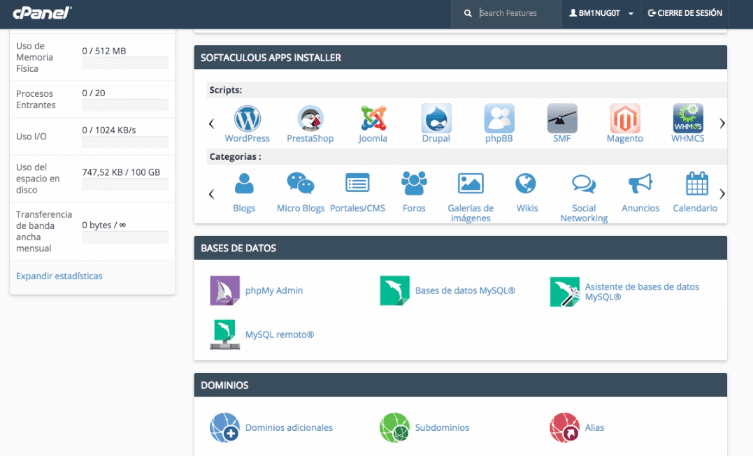Collapse the Dominios section header
This screenshot has height=456, width=753.
[461, 385]
